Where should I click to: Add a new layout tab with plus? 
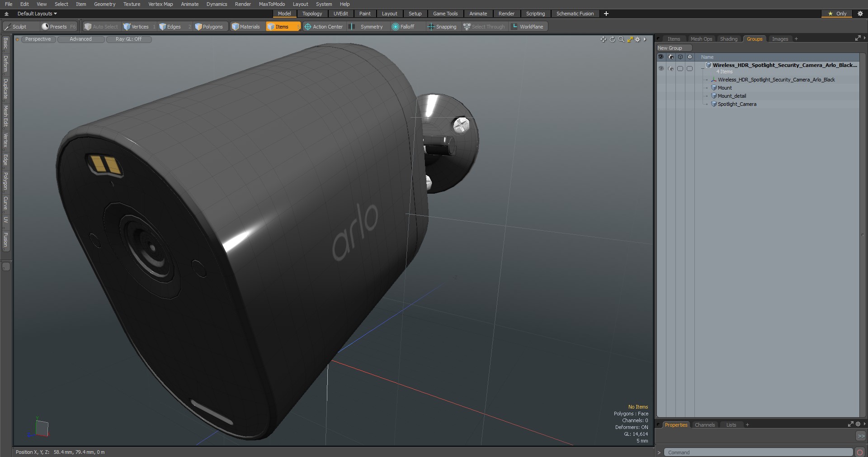606,14
